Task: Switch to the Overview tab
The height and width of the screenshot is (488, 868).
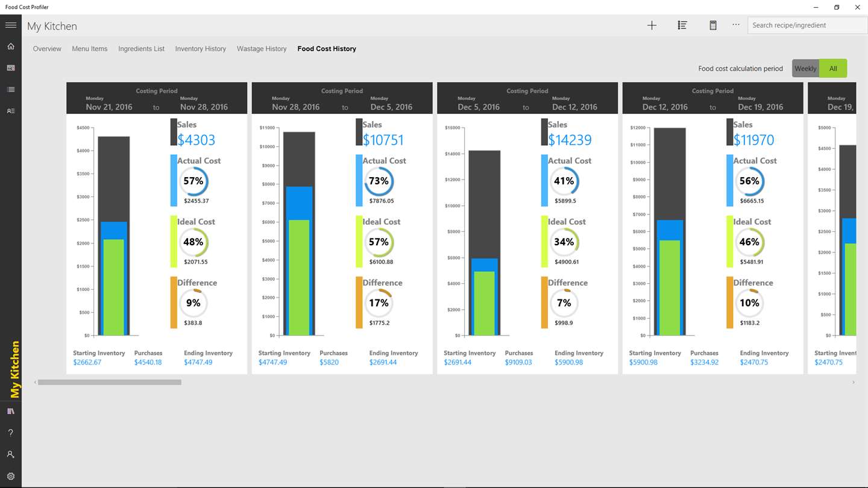Action: [x=47, y=49]
